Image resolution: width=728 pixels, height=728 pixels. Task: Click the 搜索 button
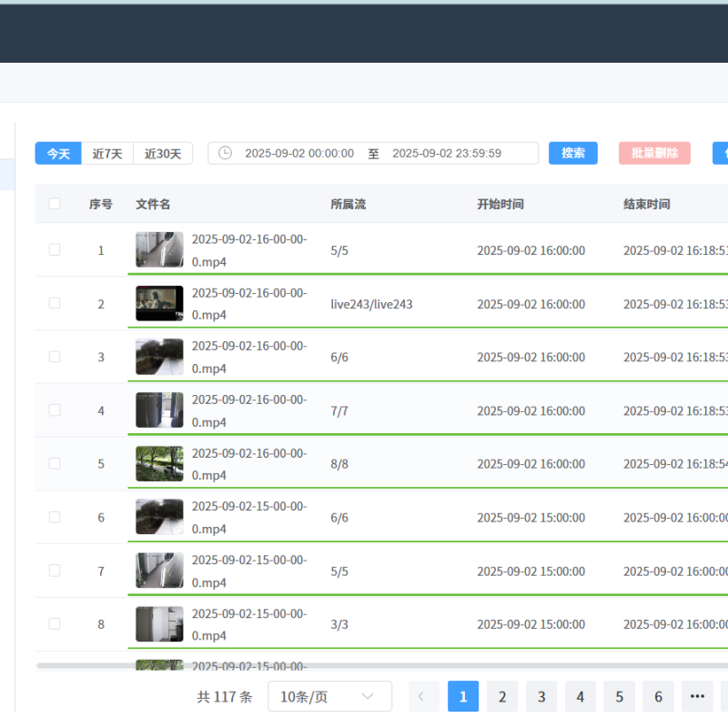point(573,153)
